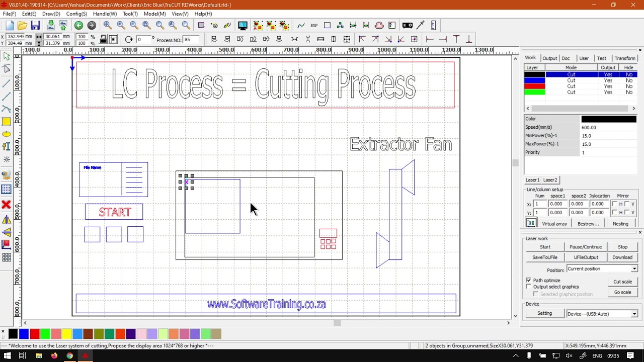Screen dimensions: 644x362
Task: Click the device Setting button
Action: 544,313
